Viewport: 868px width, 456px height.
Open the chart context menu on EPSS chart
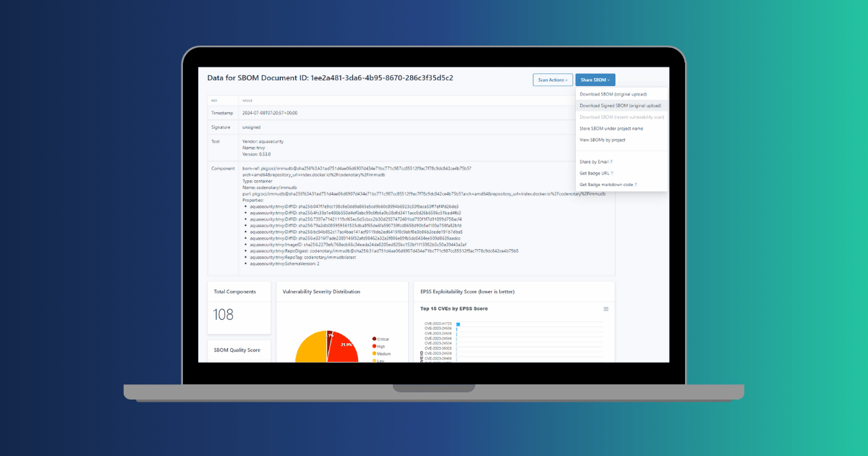coord(606,309)
